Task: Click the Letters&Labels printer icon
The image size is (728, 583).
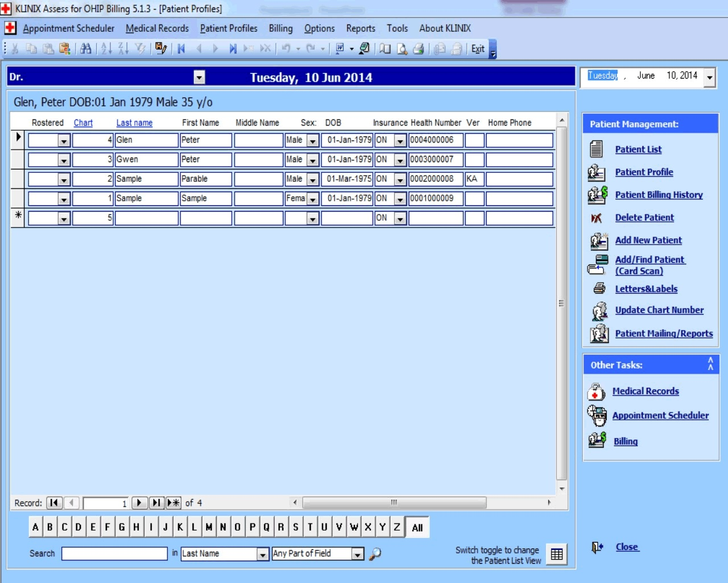Action: point(599,288)
